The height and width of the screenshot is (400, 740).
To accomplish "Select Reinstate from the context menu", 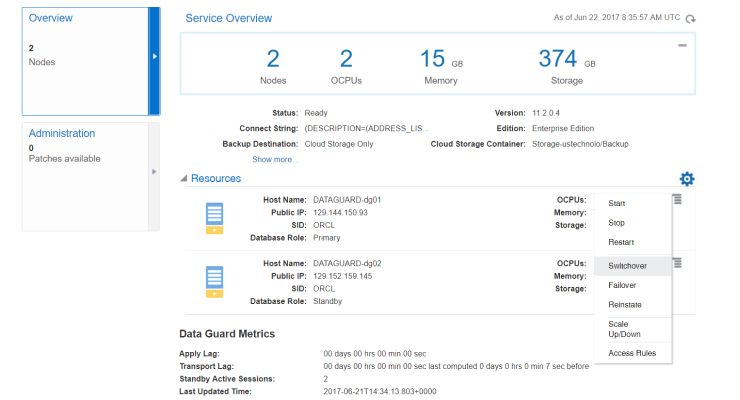I will (x=624, y=304).
